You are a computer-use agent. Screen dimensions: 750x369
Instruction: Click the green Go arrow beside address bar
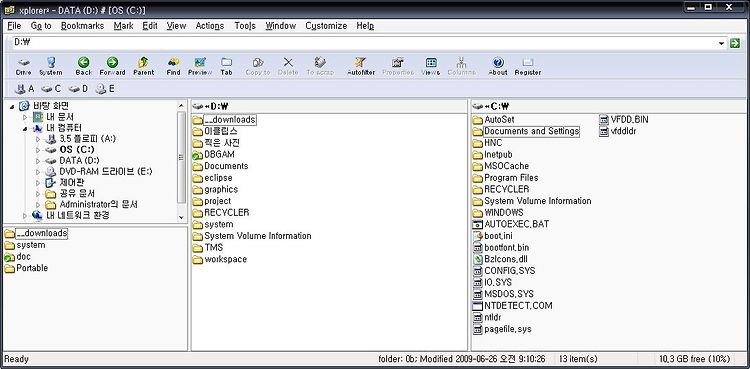pos(735,43)
